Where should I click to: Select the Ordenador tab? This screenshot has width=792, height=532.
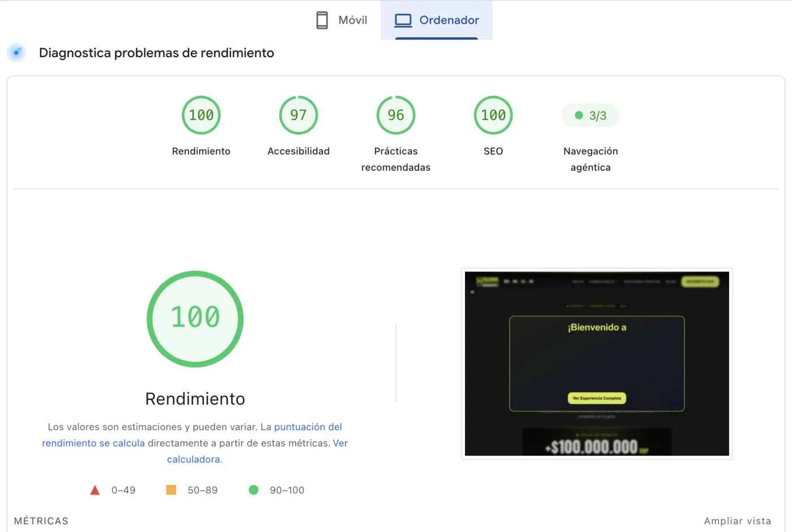(437, 20)
